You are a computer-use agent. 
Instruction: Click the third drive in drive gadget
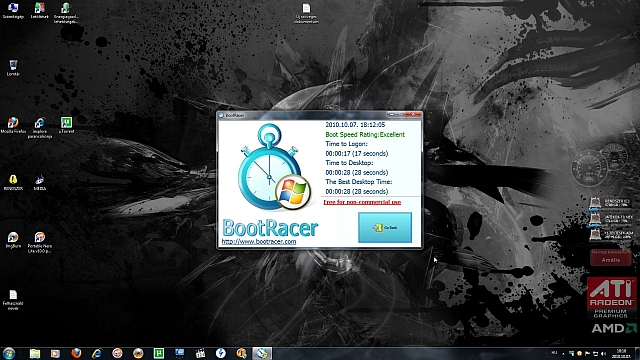611,234
